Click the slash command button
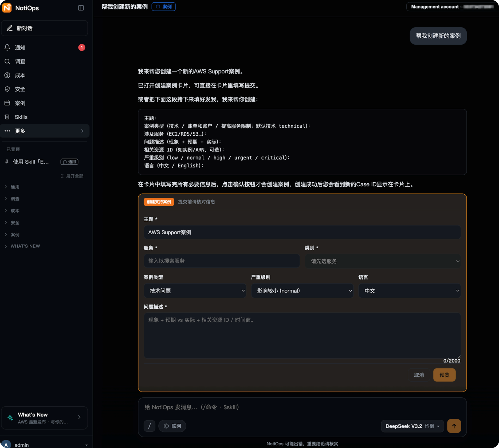 tap(150, 426)
